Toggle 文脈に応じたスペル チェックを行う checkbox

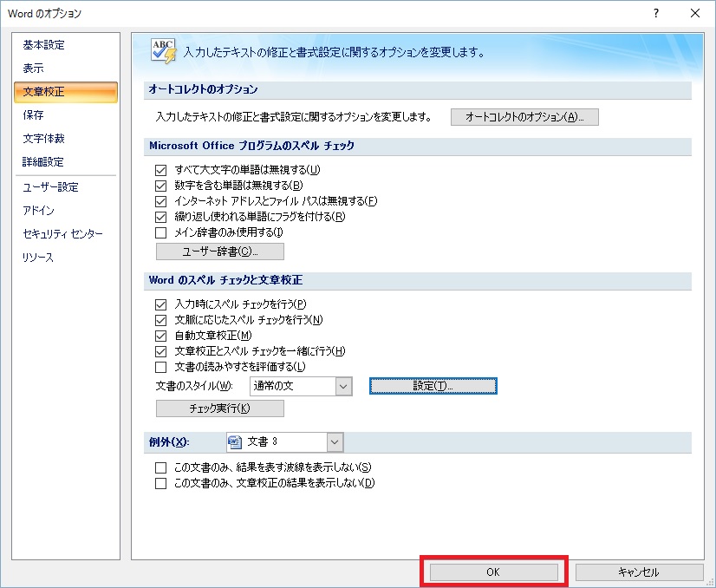160,320
